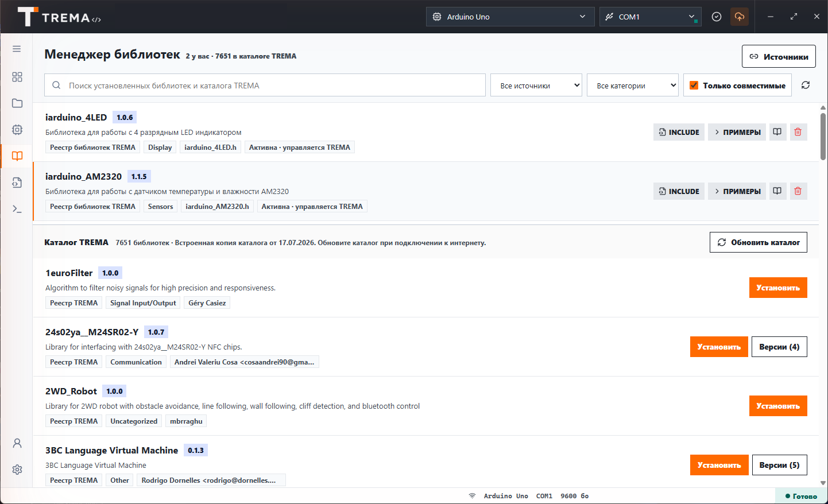Image resolution: width=828 pixels, height=504 pixels.
Task: Click the orange upload sketch icon
Action: (x=740, y=17)
